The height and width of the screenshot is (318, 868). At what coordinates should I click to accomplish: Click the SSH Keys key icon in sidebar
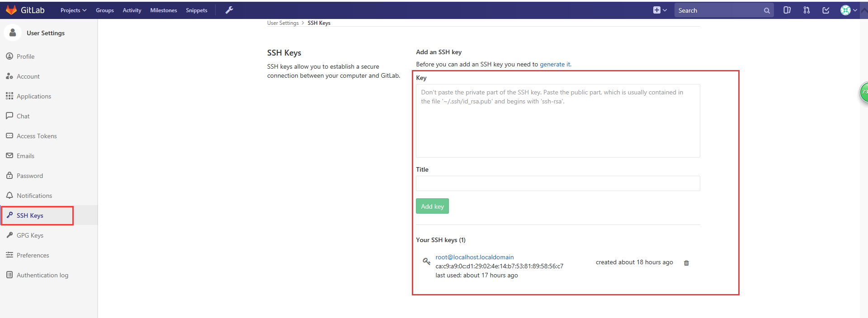pyautogui.click(x=9, y=215)
